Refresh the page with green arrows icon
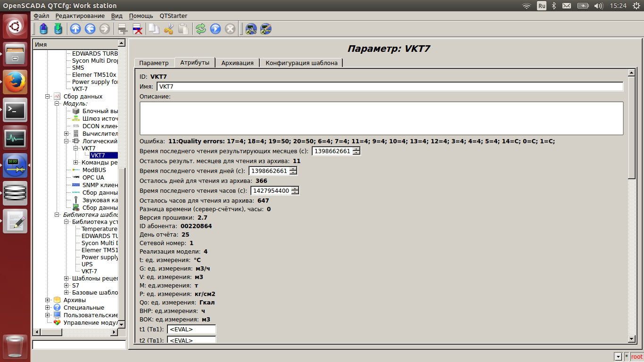The height and width of the screenshot is (362, 644). click(x=201, y=29)
